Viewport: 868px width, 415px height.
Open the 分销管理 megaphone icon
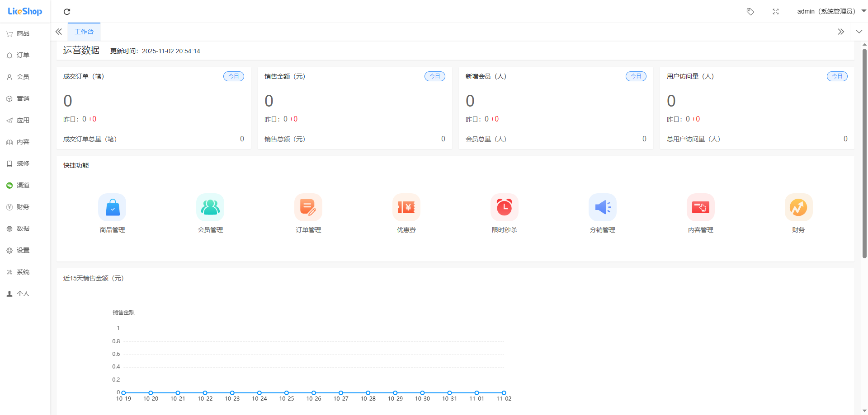(602, 207)
